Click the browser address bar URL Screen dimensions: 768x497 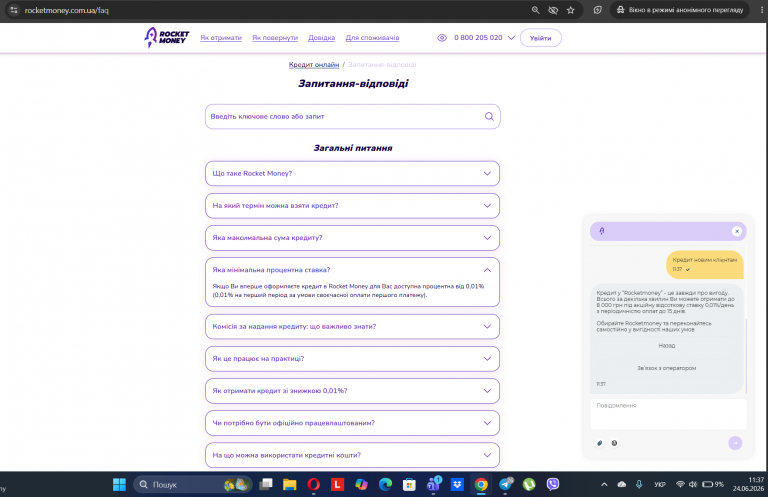click(x=67, y=10)
